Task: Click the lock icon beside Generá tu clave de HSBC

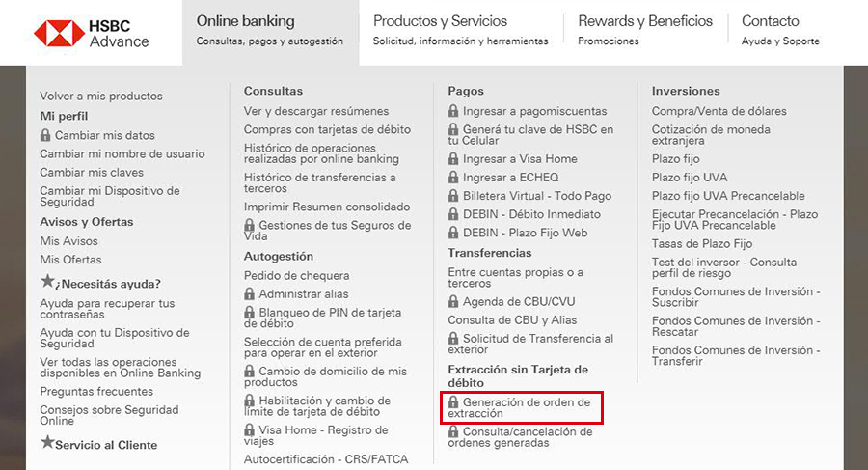Action: (453, 128)
